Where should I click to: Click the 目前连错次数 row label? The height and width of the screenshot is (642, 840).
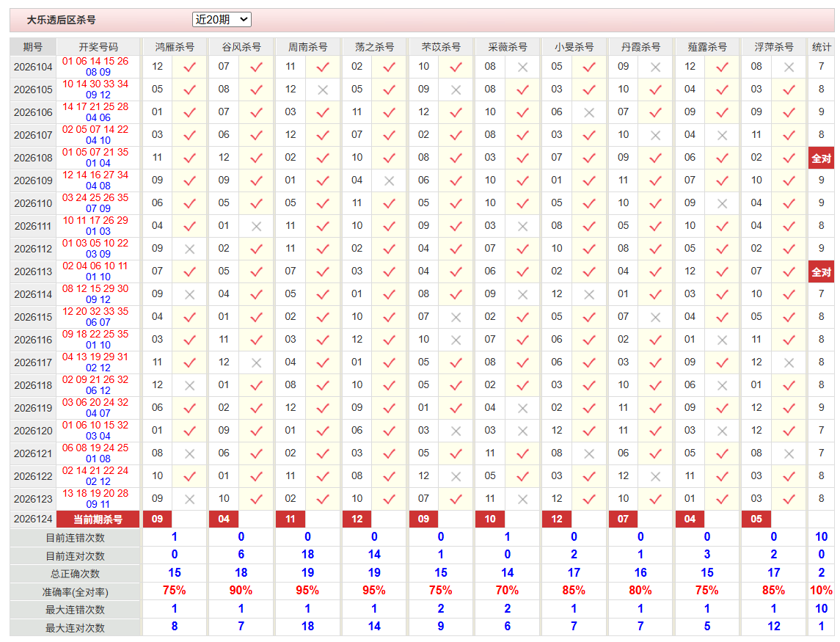click(x=75, y=538)
